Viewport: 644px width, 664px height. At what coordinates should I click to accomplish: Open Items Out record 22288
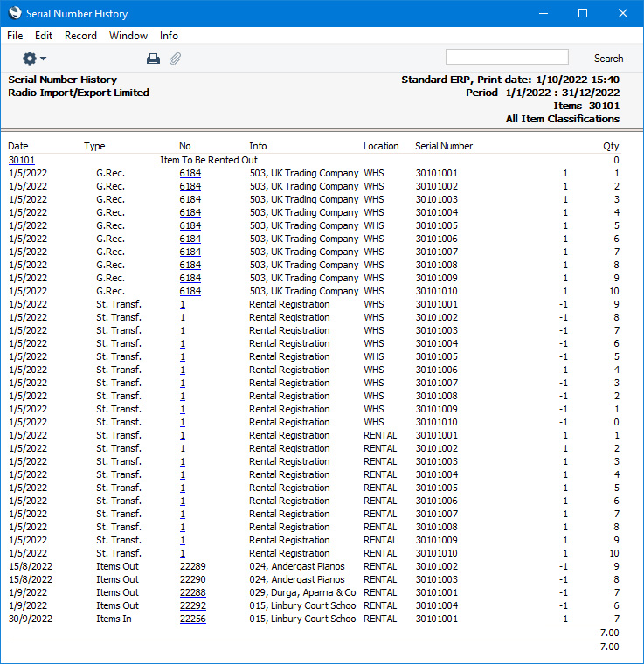point(192,592)
